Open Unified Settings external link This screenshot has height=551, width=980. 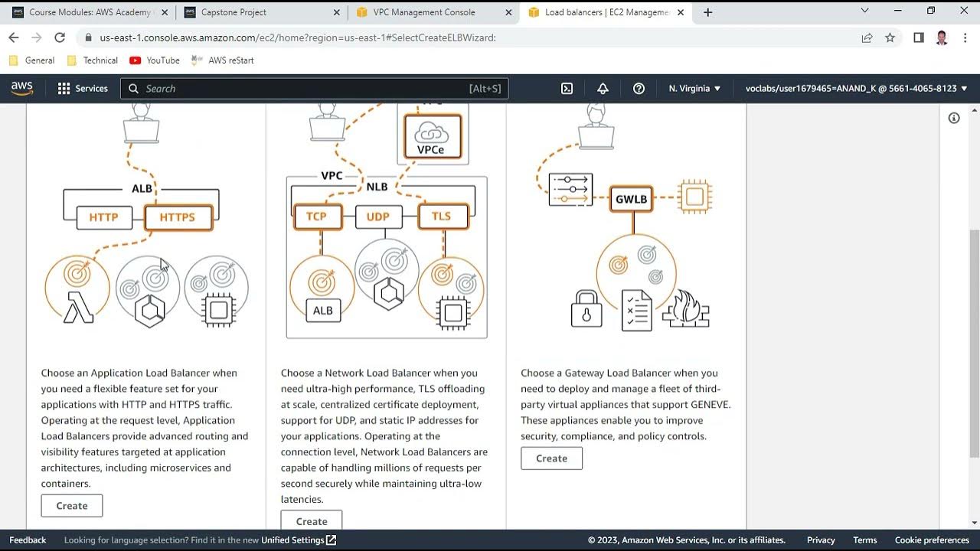point(299,540)
